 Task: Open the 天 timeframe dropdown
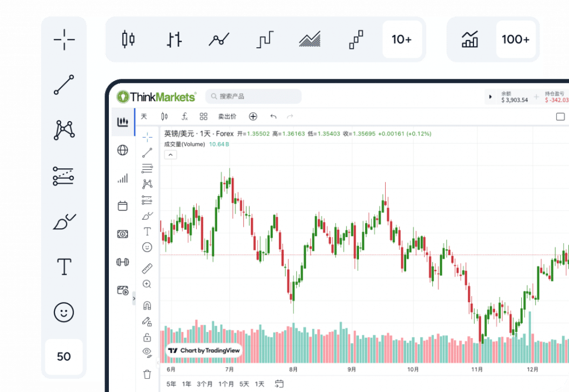pos(144,116)
